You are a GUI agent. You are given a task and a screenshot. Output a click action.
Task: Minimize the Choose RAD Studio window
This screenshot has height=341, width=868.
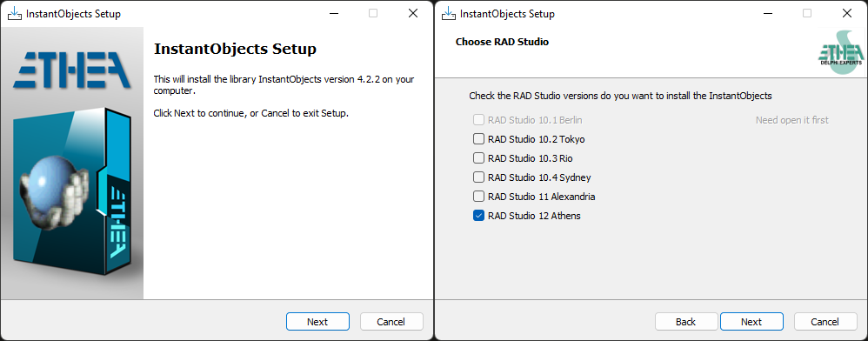tap(767, 13)
